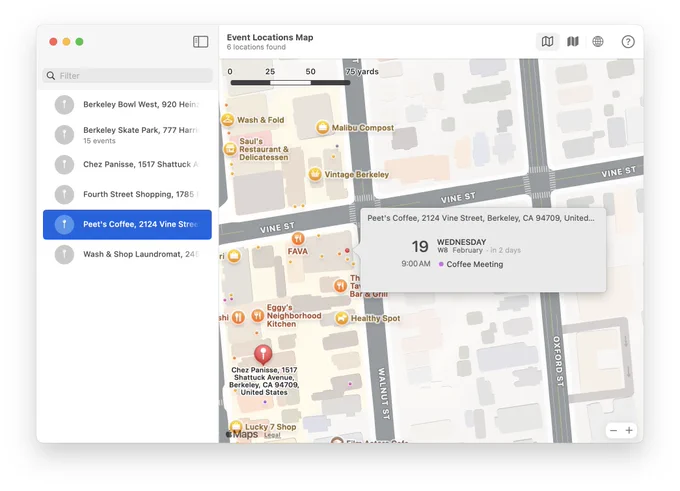The height and width of the screenshot is (491, 680).
Task: Click the Vintage Berkeley map marker
Action: coord(315,174)
